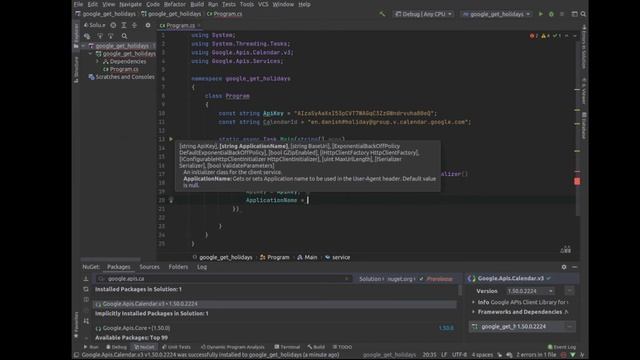Screen dimensions: 640x360
Task: Open the Navigate menu
Action: pyautogui.click(x=130, y=4)
